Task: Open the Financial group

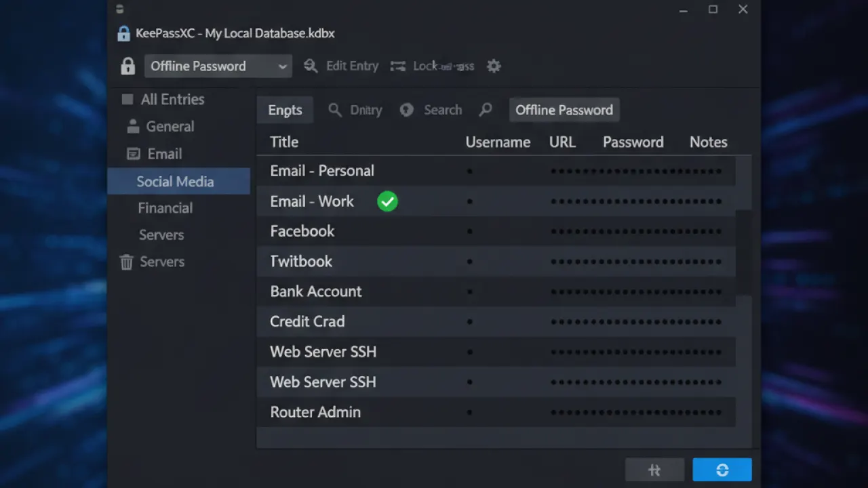Action: pos(165,208)
